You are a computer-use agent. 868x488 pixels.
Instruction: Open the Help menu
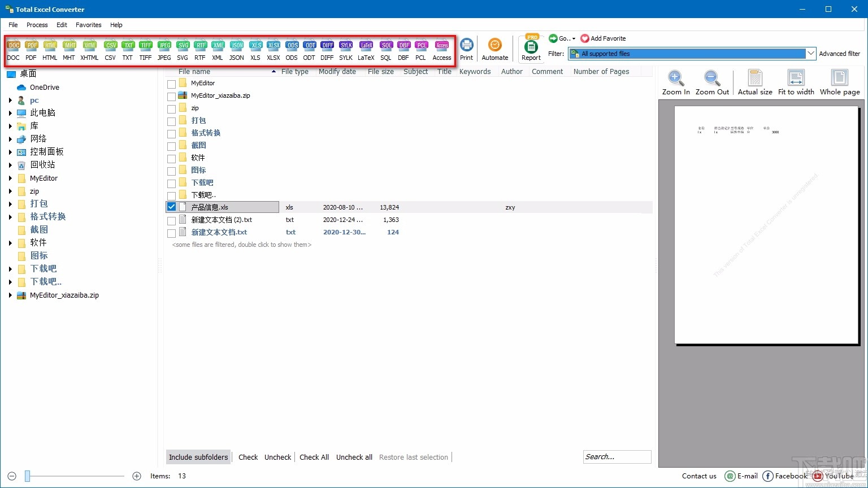pyautogui.click(x=116, y=25)
